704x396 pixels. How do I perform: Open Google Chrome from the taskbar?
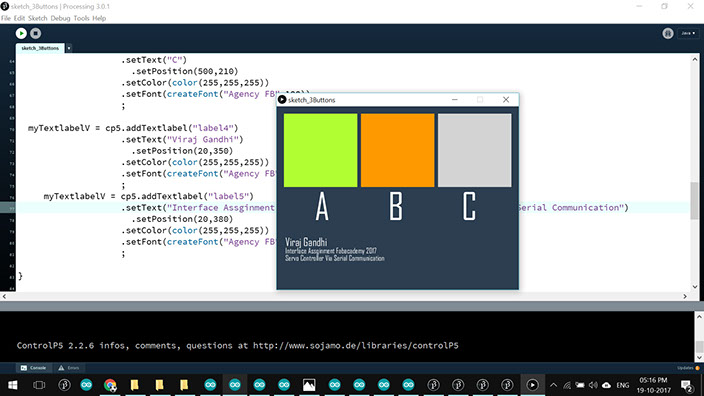(x=110, y=385)
